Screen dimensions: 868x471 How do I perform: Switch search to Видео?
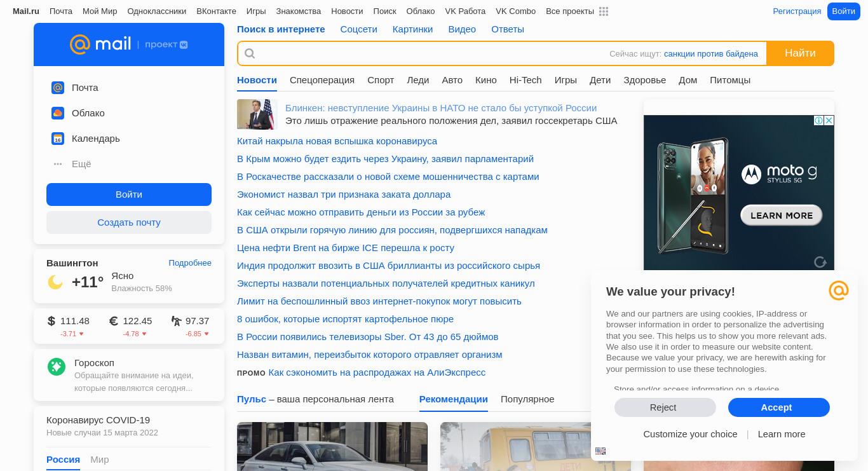[462, 29]
